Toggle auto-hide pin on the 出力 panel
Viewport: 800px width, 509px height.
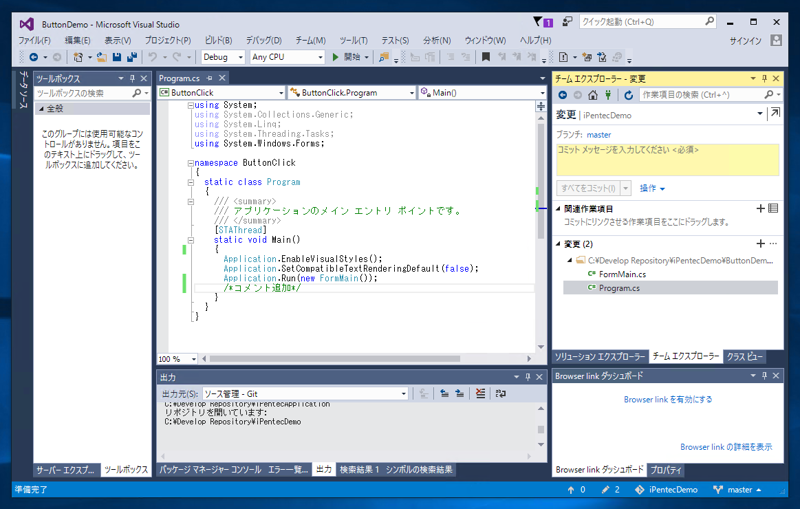pos(528,377)
